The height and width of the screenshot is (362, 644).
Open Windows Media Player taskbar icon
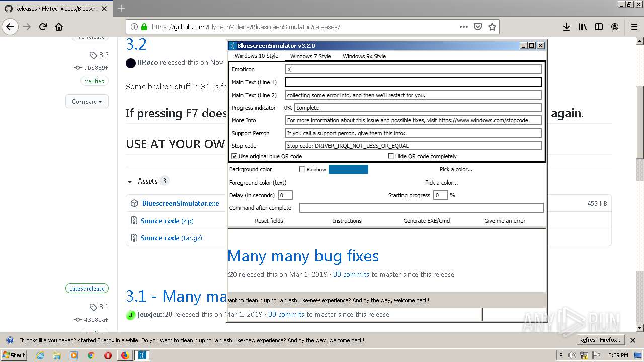[74, 355]
